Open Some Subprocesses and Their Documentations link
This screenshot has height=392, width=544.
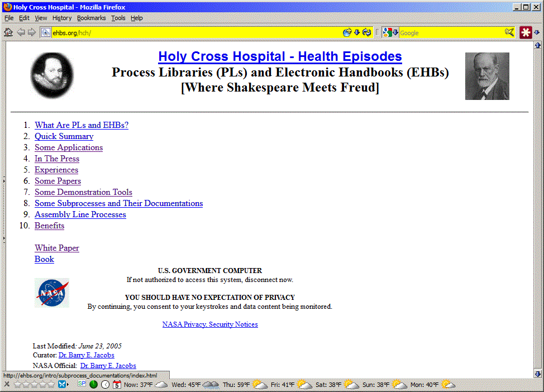[118, 203]
